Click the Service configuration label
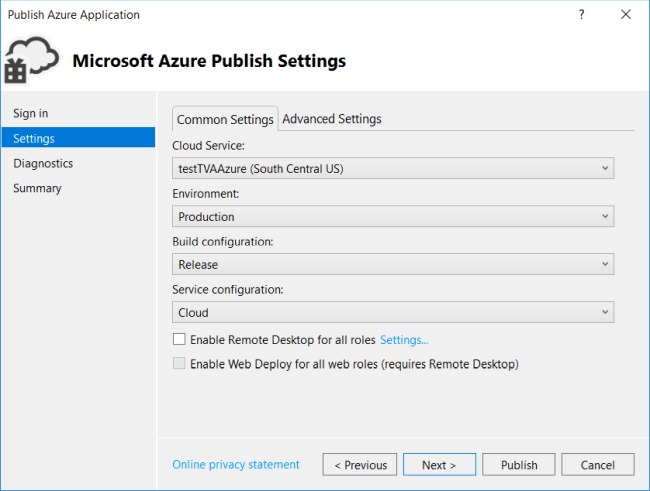 [x=228, y=289]
